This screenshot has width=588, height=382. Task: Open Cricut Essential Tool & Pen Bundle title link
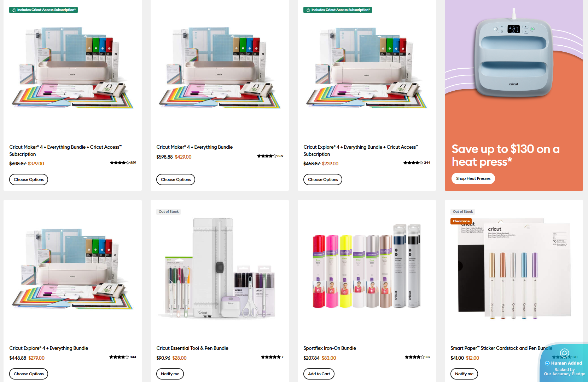point(192,348)
